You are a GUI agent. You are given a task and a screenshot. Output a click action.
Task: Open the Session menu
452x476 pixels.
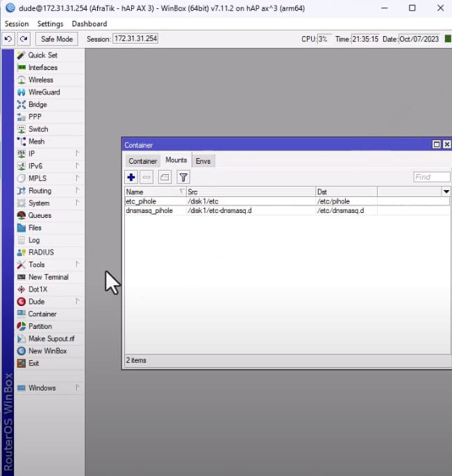[17, 24]
